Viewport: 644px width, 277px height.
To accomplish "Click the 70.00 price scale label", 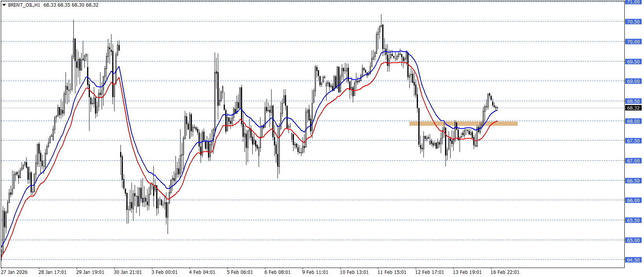I will point(633,42).
